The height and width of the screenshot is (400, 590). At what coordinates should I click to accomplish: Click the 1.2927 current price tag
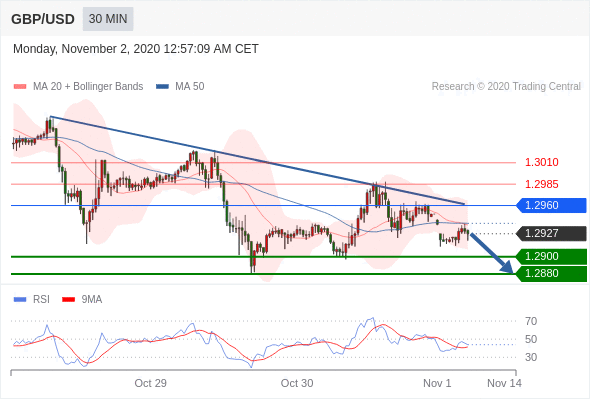(x=551, y=233)
